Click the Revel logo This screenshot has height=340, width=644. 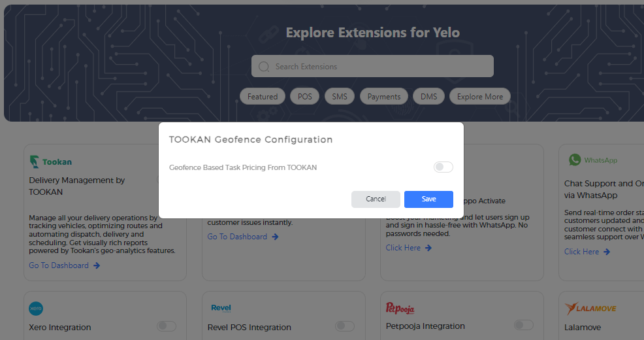[x=221, y=308]
